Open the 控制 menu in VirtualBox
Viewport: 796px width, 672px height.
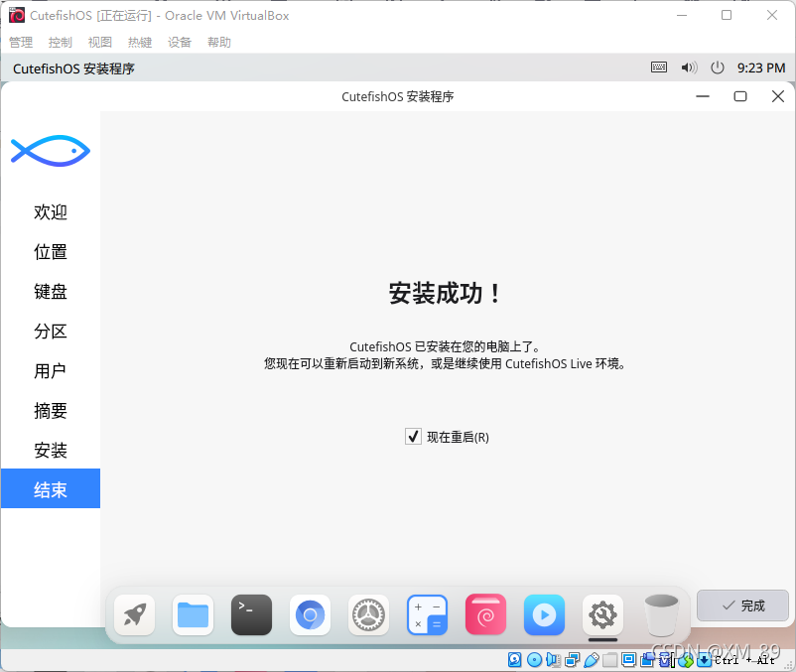click(61, 42)
